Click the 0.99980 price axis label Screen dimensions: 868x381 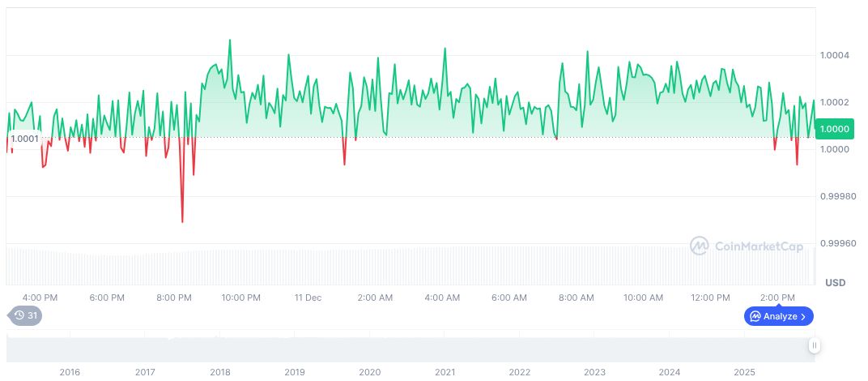(x=836, y=197)
